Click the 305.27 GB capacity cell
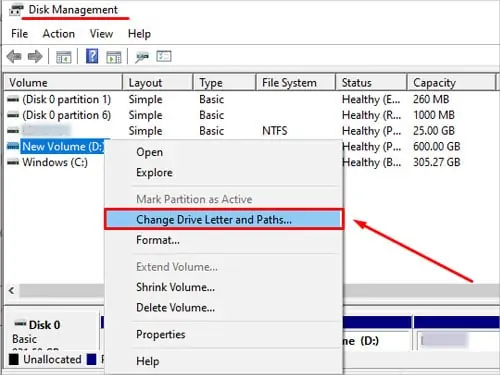 pyautogui.click(x=437, y=162)
